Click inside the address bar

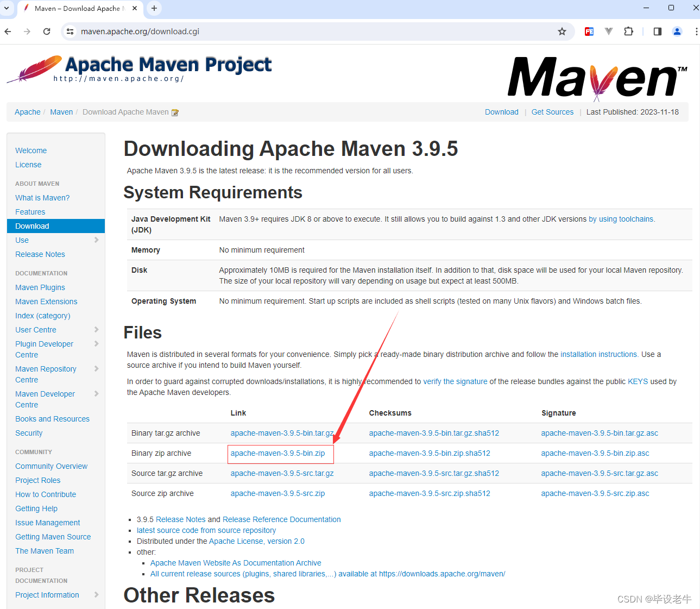click(217, 32)
